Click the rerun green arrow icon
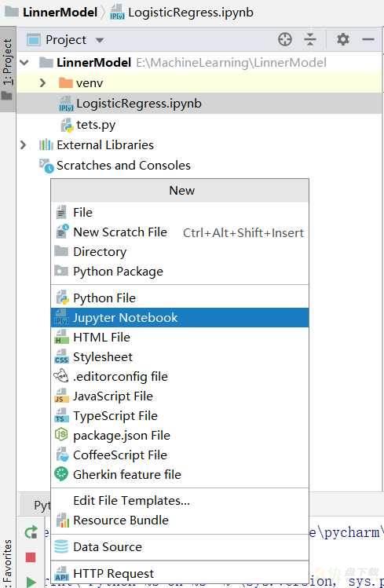The image size is (384, 588). click(31, 532)
